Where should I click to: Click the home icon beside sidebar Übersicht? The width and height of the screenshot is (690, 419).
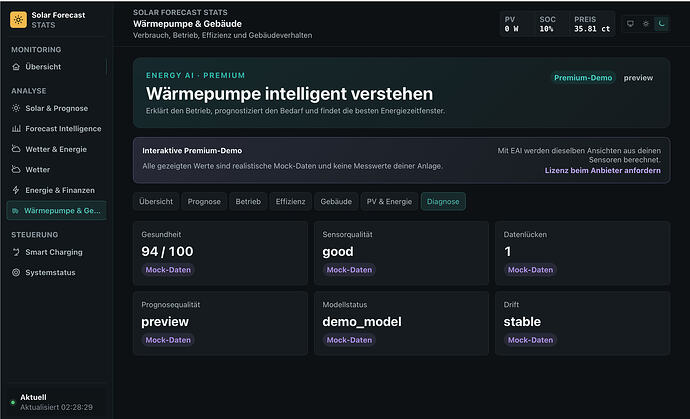16,67
